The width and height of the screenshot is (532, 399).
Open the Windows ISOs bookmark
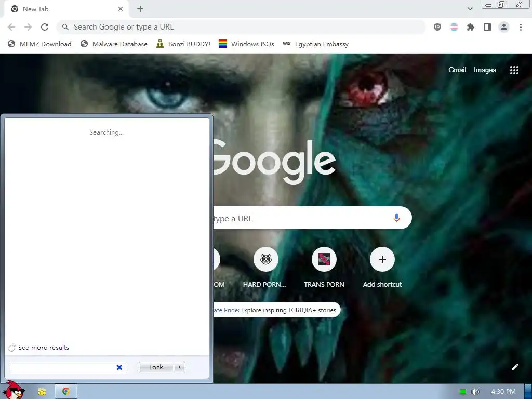(x=246, y=44)
